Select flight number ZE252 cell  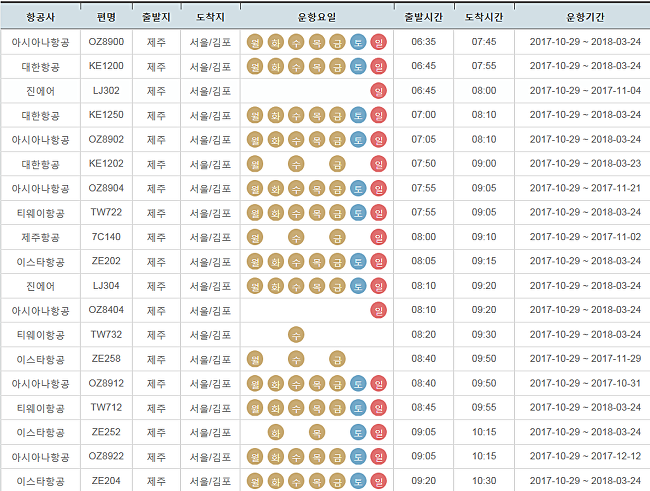pyautogui.click(x=106, y=433)
